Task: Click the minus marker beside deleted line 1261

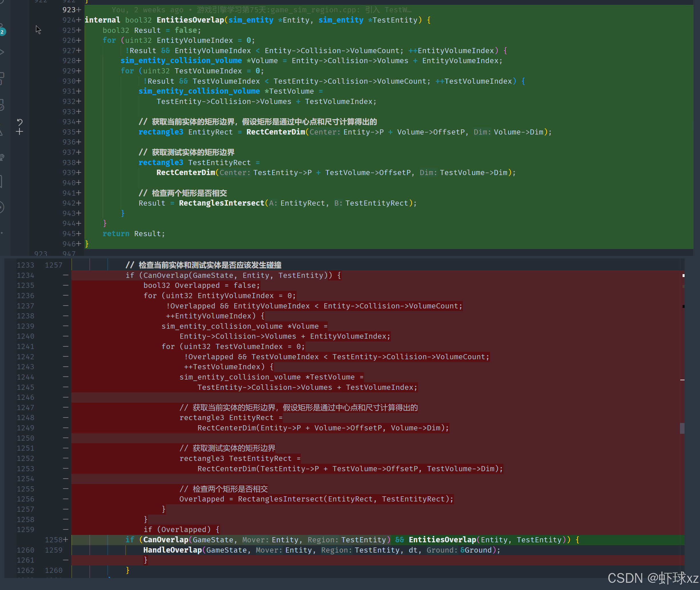Action: 66,560
